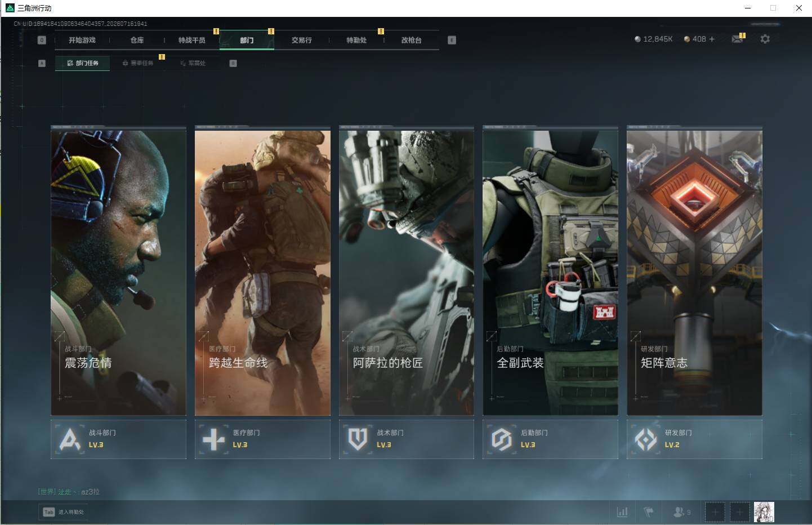Viewport: 812px width, 525px height.
Task: Switch to the 开始游戏 tab
Action: [82, 40]
